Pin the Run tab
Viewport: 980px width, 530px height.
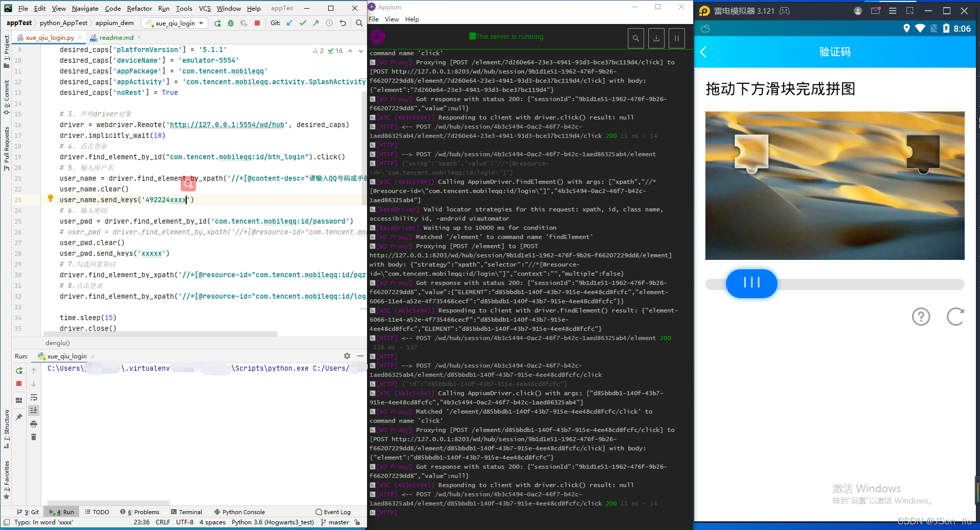pyautogui.click(x=19, y=417)
